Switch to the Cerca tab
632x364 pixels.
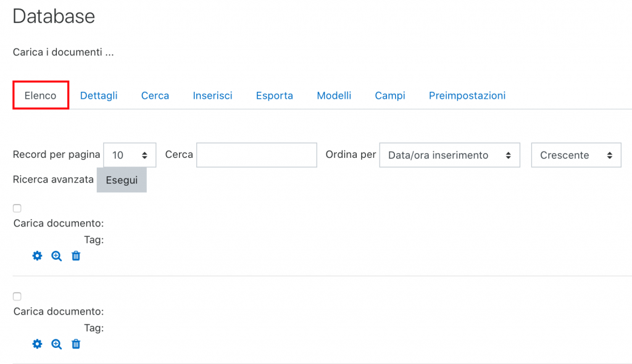tap(155, 96)
